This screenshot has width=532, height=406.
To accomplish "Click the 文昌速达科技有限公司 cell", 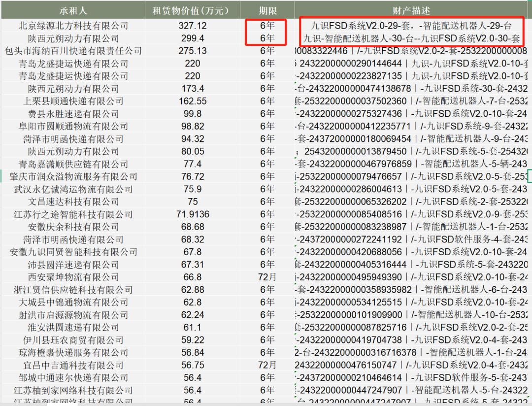I will pyautogui.click(x=73, y=202).
